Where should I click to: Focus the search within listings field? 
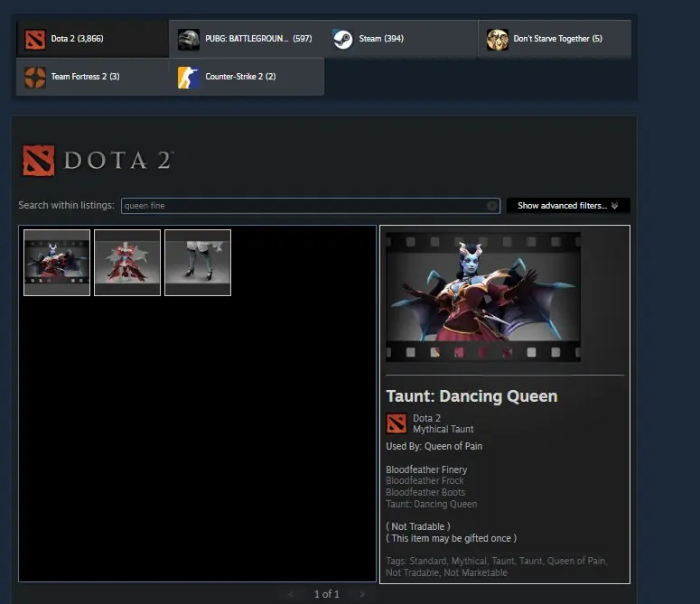311,206
